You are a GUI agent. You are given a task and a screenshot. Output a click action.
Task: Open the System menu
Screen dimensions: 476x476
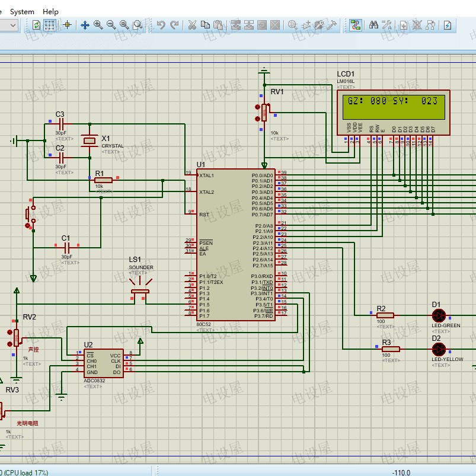(x=22, y=11)
